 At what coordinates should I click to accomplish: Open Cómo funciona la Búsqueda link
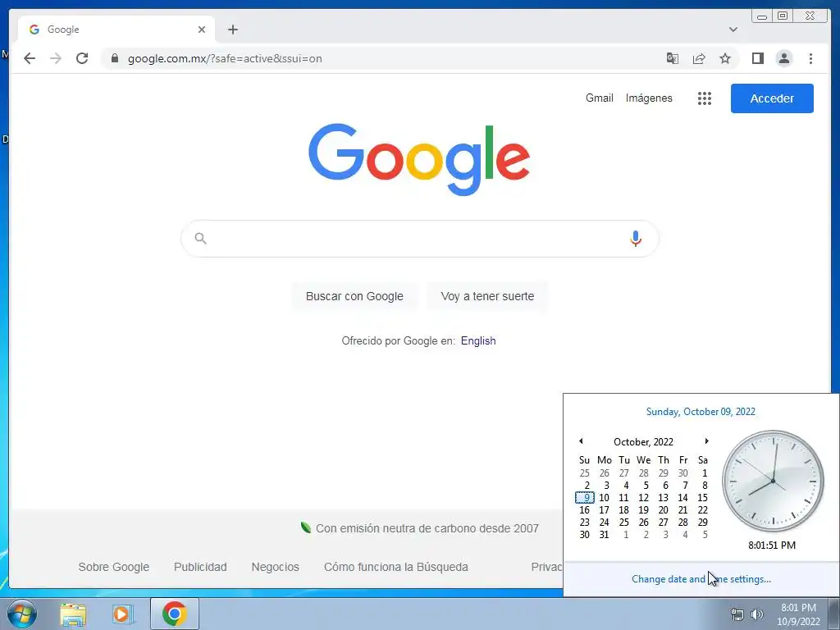(x=396, y=567)
